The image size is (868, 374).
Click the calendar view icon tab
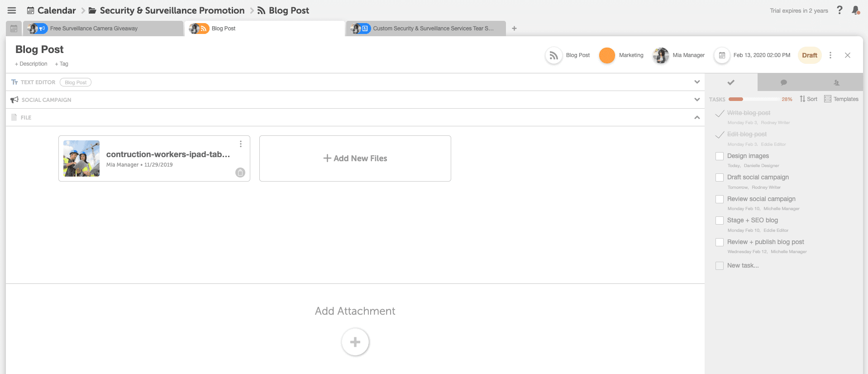tap(14, 29)
